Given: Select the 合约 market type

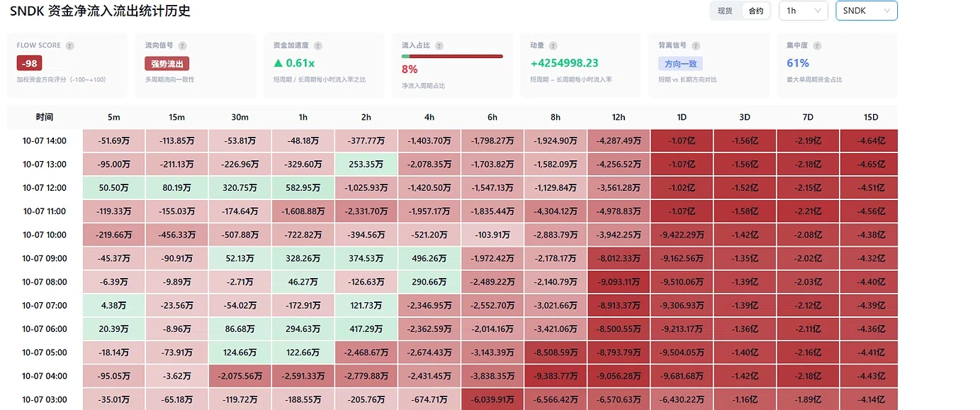Looking at the screenshot, I should click(756, 11).
